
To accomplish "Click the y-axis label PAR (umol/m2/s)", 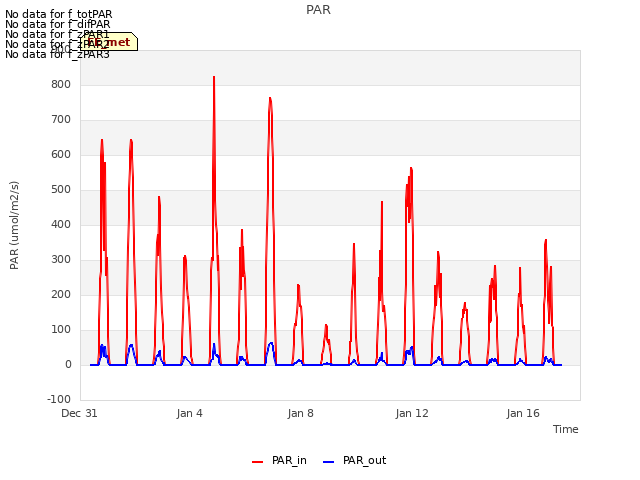I will (x=14, y=225).
